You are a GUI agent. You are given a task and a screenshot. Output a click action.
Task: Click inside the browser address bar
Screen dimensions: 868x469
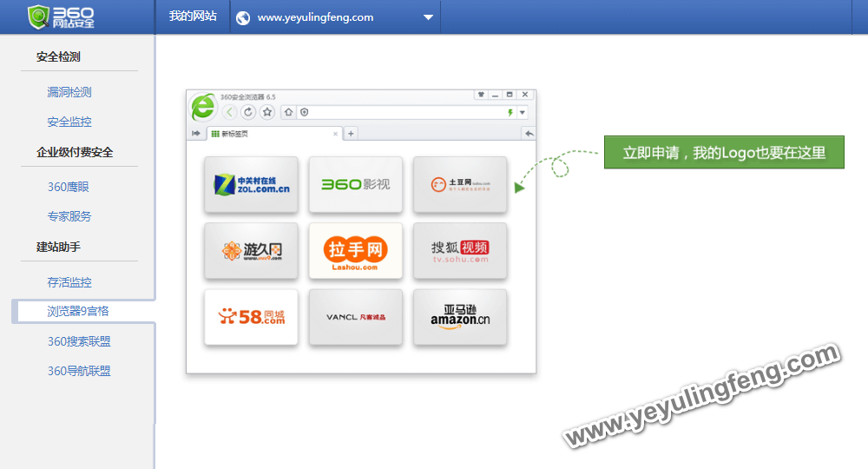click(x=407, y=112)
